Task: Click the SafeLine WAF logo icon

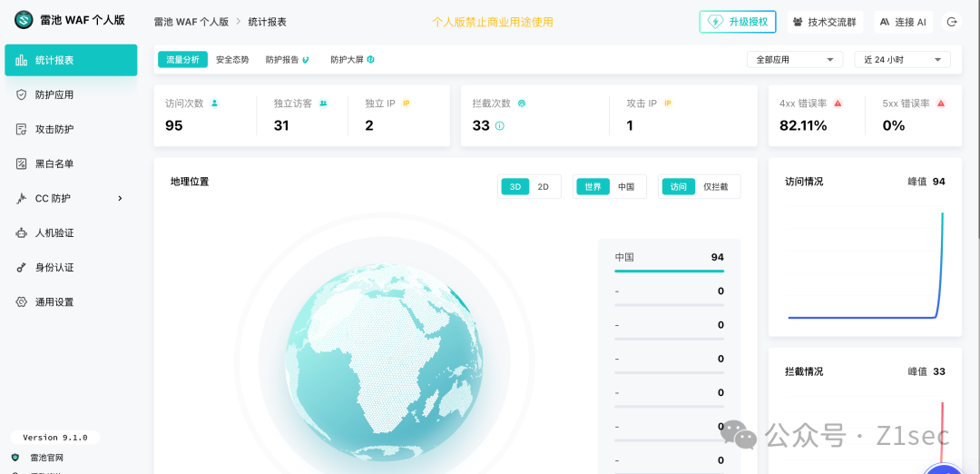Action: [x=24, y=20]
